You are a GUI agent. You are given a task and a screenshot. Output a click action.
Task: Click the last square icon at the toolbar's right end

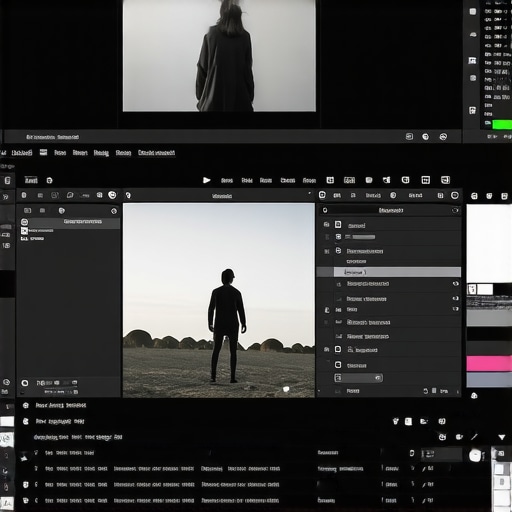tap(445, 180)
